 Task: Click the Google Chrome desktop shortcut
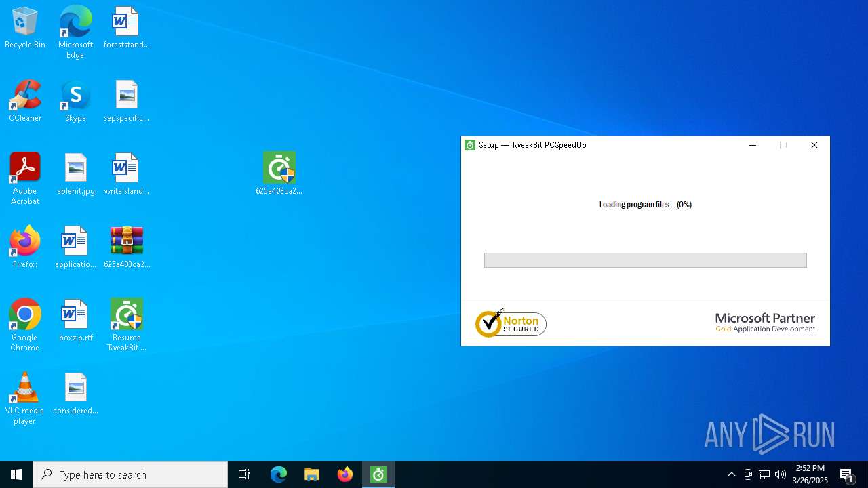[25, 325]
